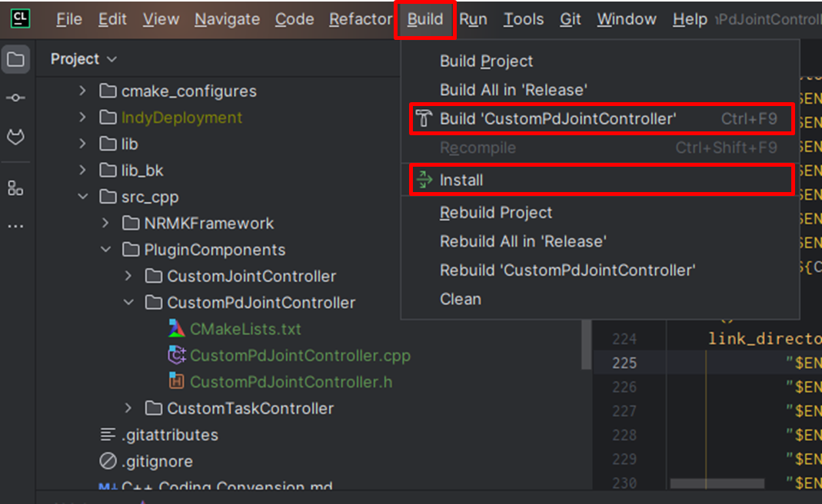Image resolution: width=822 pixels, height=504 pixels.
Task: Select CustomPdJointController.cpp file
Action: 300,356
